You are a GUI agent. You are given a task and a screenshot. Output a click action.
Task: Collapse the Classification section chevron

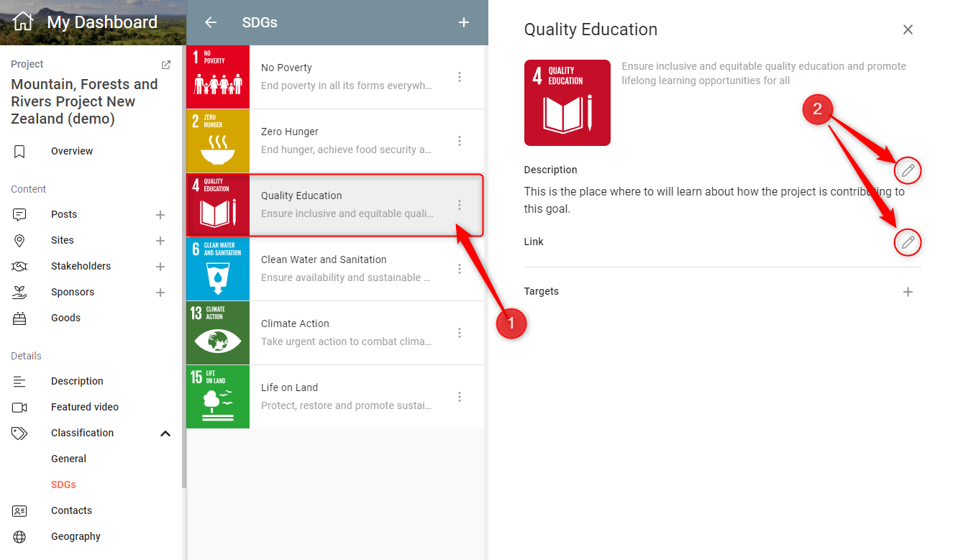point(165,433)
